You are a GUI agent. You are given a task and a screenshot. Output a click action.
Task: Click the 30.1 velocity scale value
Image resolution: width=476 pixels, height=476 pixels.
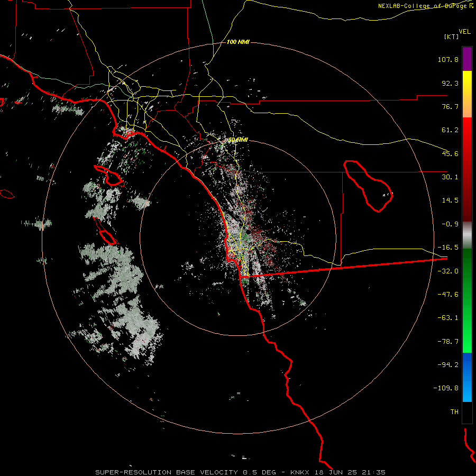point(450,177)
